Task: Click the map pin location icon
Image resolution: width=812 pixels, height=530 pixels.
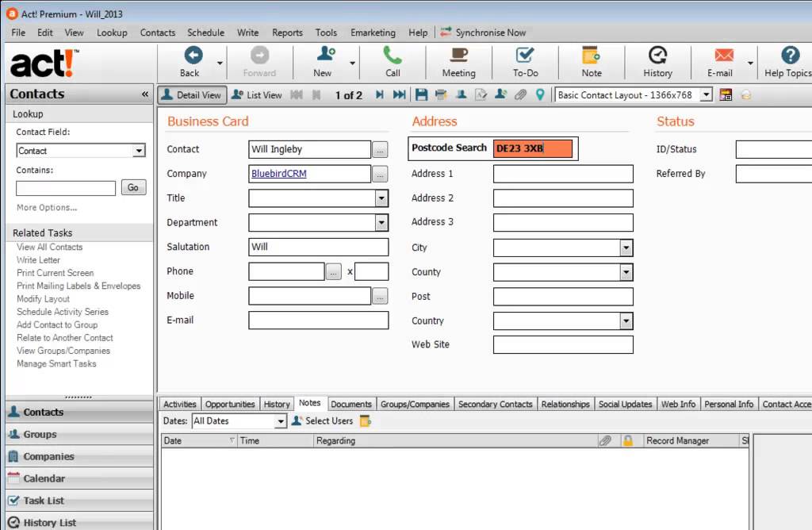Action: [540, 94]
